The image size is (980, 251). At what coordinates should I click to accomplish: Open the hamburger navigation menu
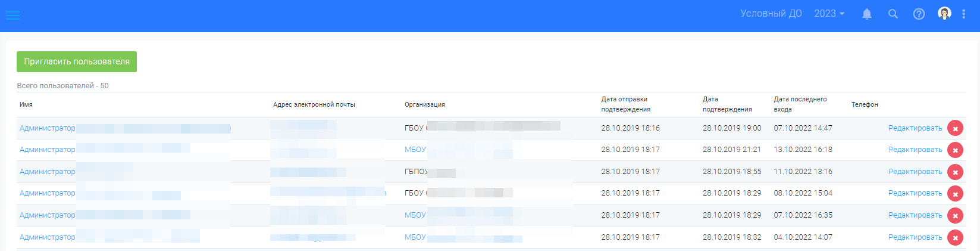tap(12, 15)
